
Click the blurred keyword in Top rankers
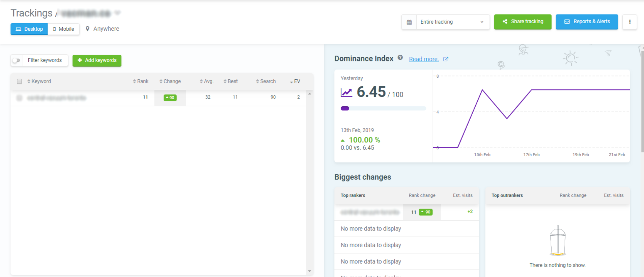point(370,212)
